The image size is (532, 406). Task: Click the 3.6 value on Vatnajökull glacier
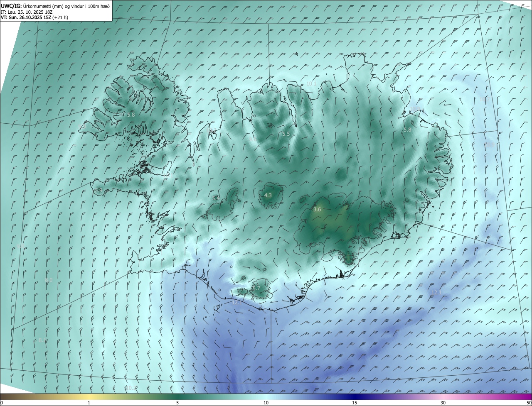(317, 210)
